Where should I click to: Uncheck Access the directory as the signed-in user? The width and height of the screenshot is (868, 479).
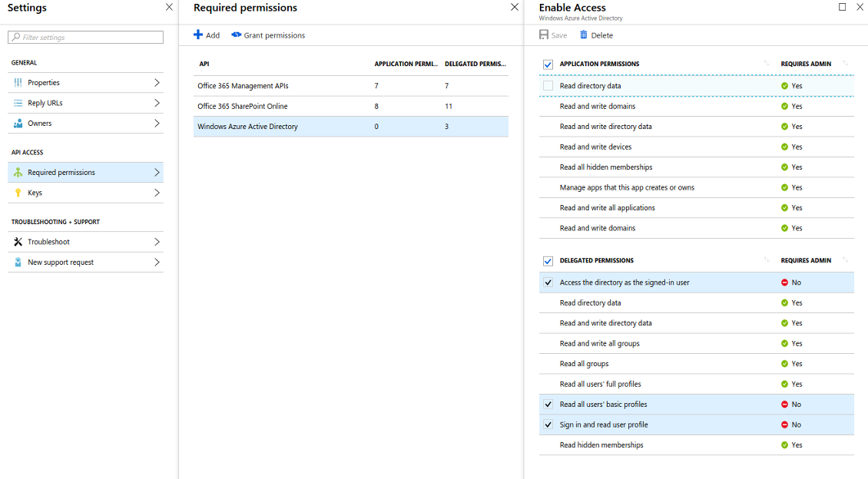tap(548, 282)
